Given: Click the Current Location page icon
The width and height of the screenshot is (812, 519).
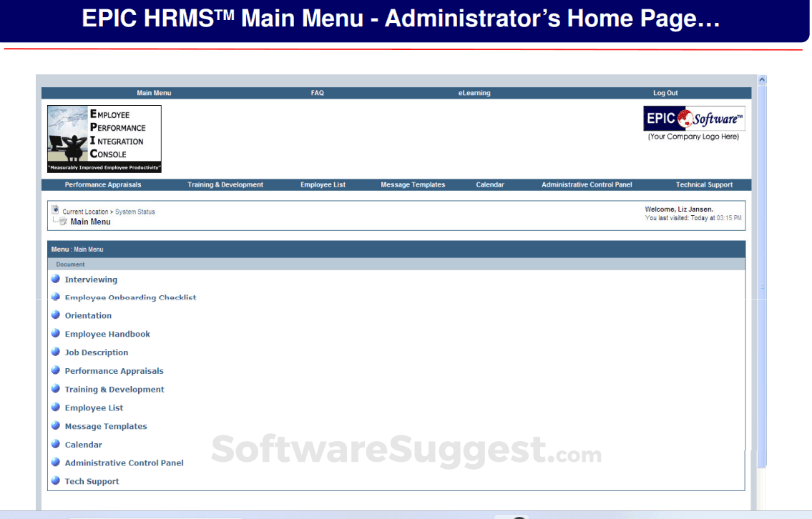Looking at the screenshot, I should [x=55, y=209].
